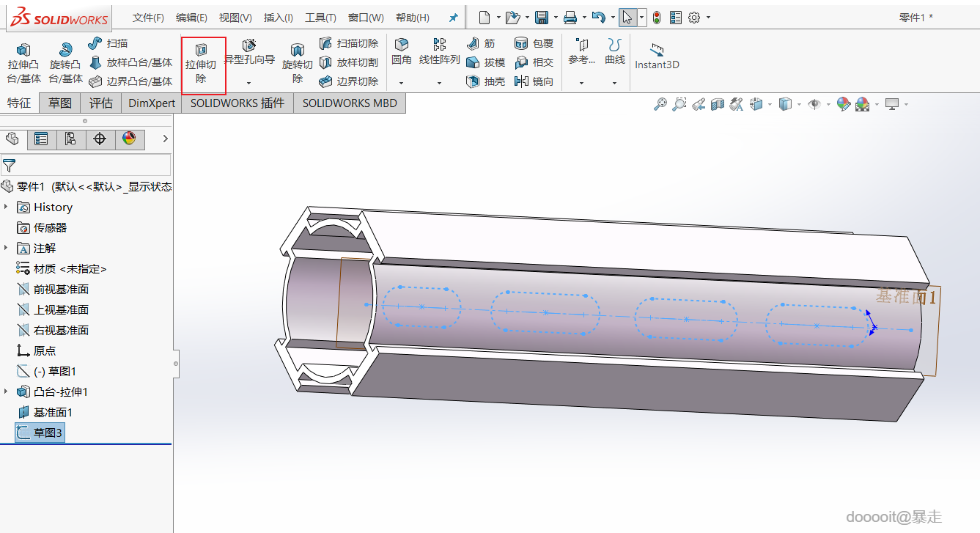Select 草图3 in the feature tree
Screen dimensions: 980x533
point(40,433)
